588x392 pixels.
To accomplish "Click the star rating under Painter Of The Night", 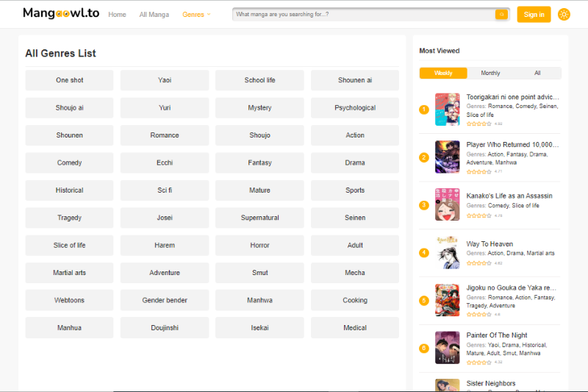I will pyautogui.click(x=479, y=363).
